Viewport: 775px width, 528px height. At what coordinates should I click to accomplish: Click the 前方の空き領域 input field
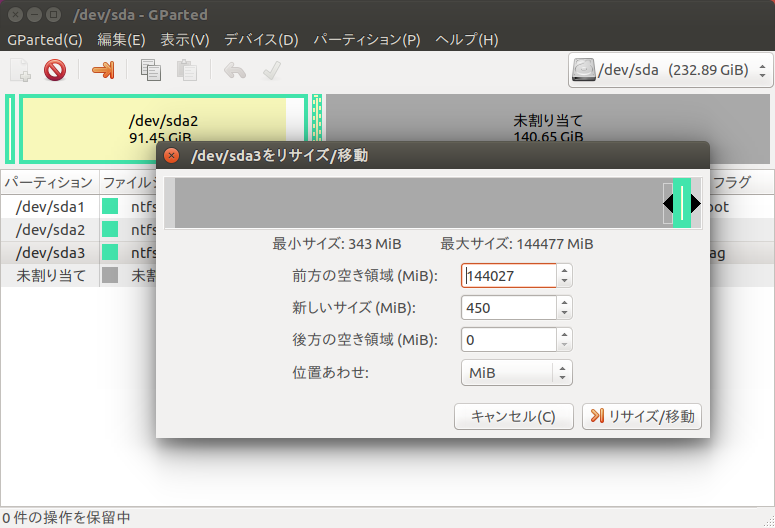tap(509, 275)
